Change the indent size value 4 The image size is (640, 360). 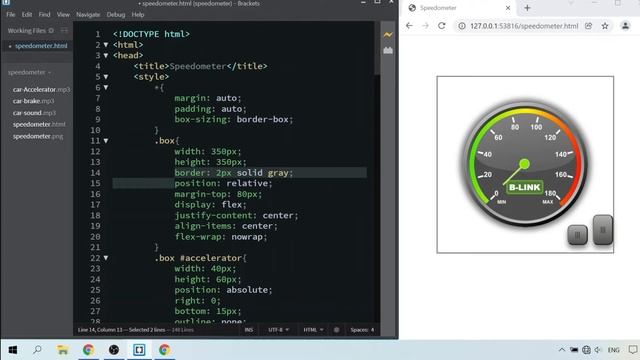[372, 330]
